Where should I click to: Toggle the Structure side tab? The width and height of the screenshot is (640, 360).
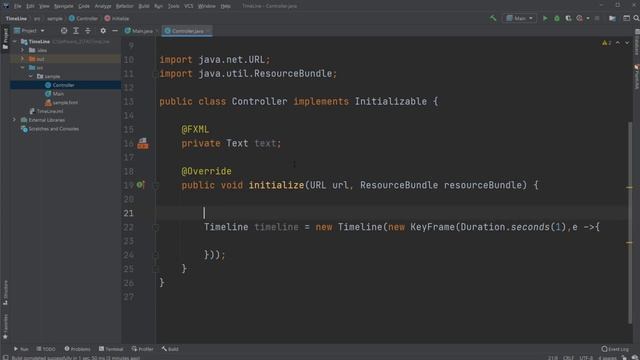click(x=5, y=293)
